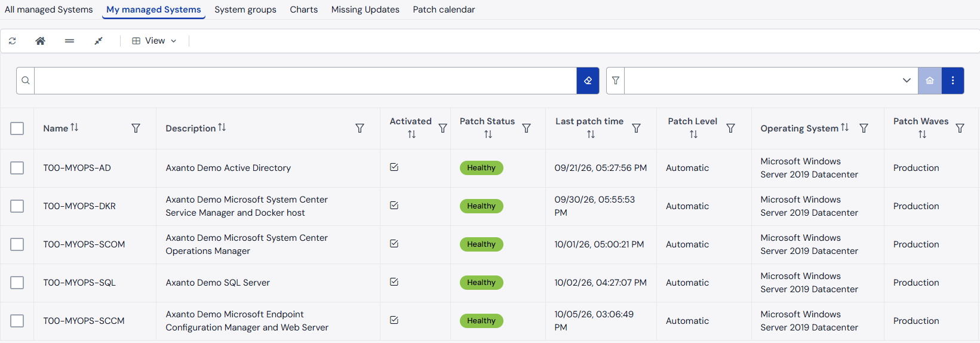Click the 09/21/26, 05:27:56 PM timestamp

(x=600, y=168)
